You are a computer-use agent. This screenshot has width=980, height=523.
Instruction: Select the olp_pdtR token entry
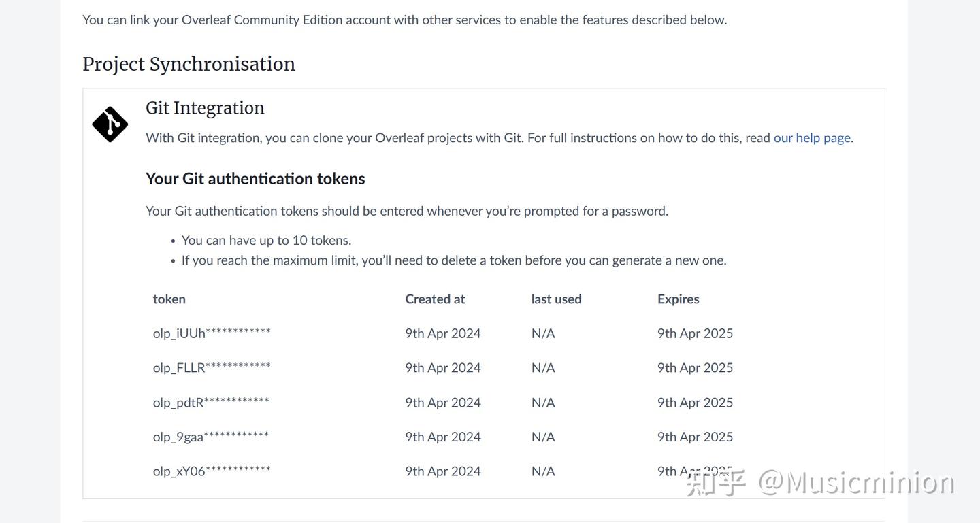211,403
